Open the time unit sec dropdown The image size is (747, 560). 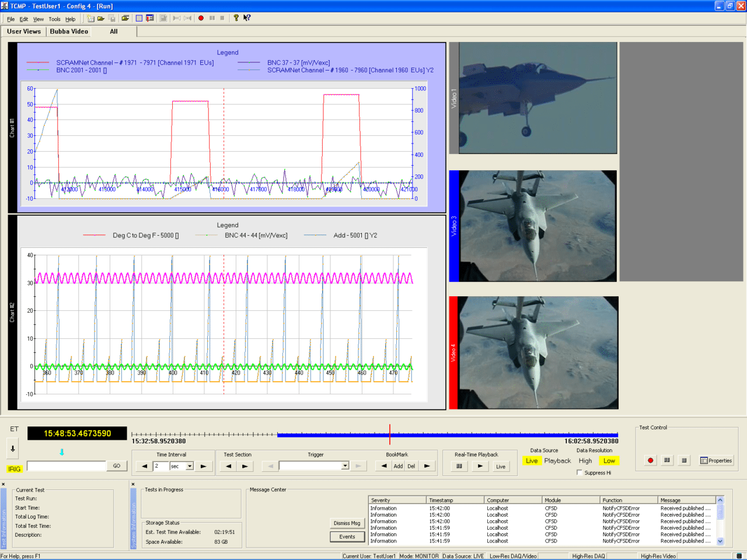[x=190, y=466]
